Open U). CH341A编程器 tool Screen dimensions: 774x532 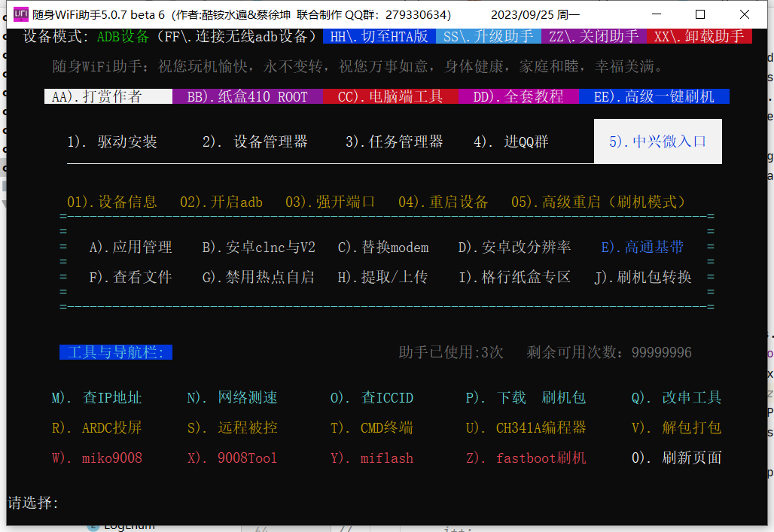526,428
